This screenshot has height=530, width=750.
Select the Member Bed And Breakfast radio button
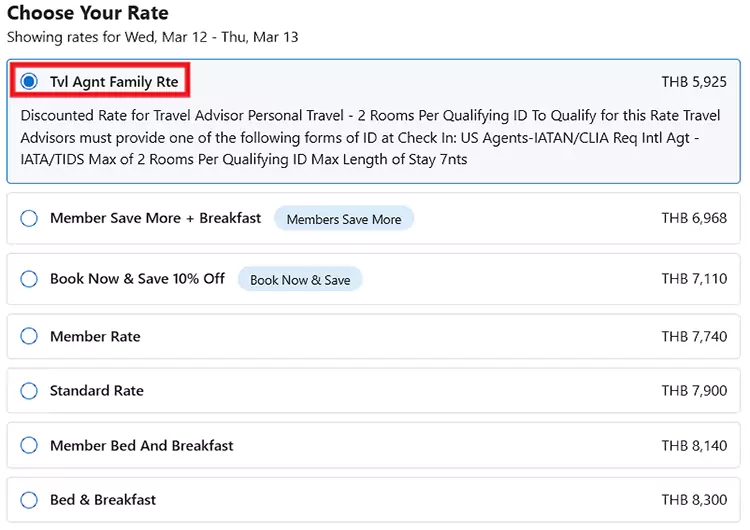[29, 445]
